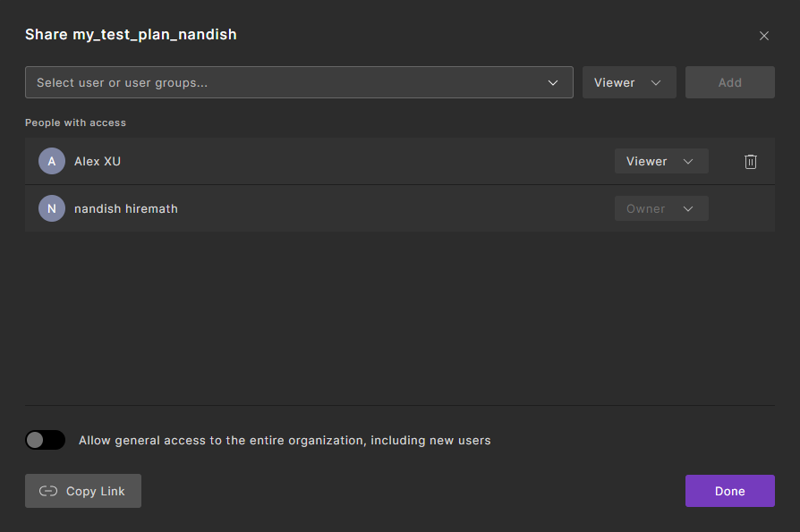The height and width of the screenshot is (532, 800).
Task: Click the chevron beside Alex XU's Viewer role
Action: [x=688, y=162]
